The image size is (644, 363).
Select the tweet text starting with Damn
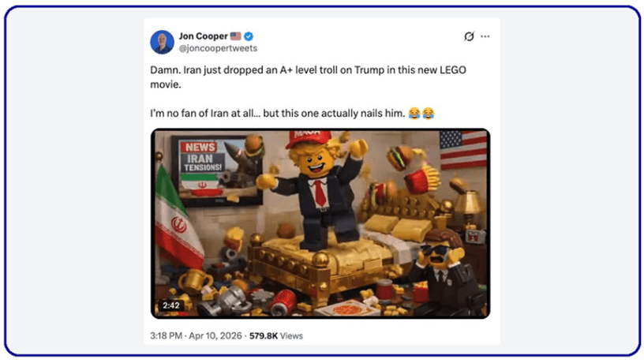click(x=308, y=77)
